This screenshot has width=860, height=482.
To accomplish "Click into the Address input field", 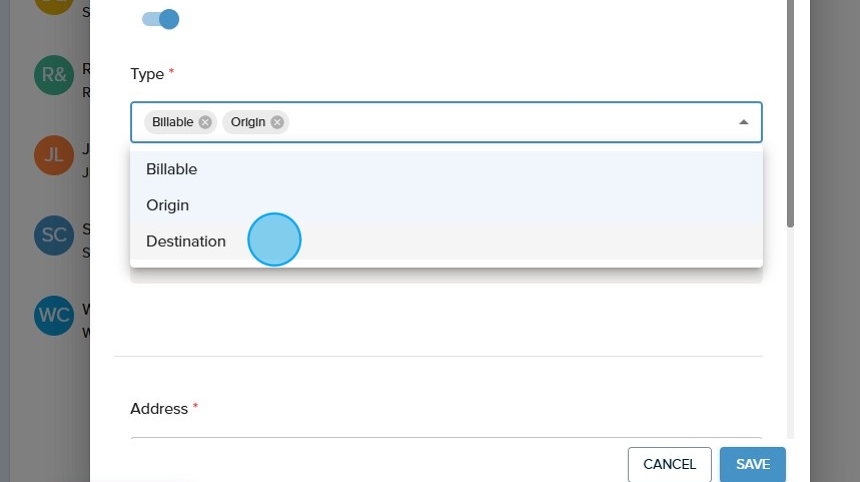I will 445,440.
